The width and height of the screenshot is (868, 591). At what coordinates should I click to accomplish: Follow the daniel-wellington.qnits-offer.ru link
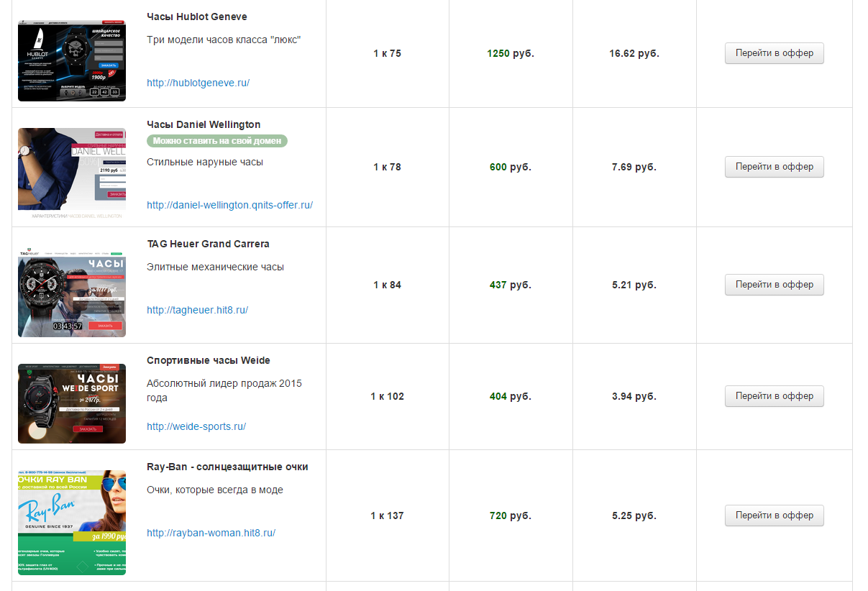[229, 205]
